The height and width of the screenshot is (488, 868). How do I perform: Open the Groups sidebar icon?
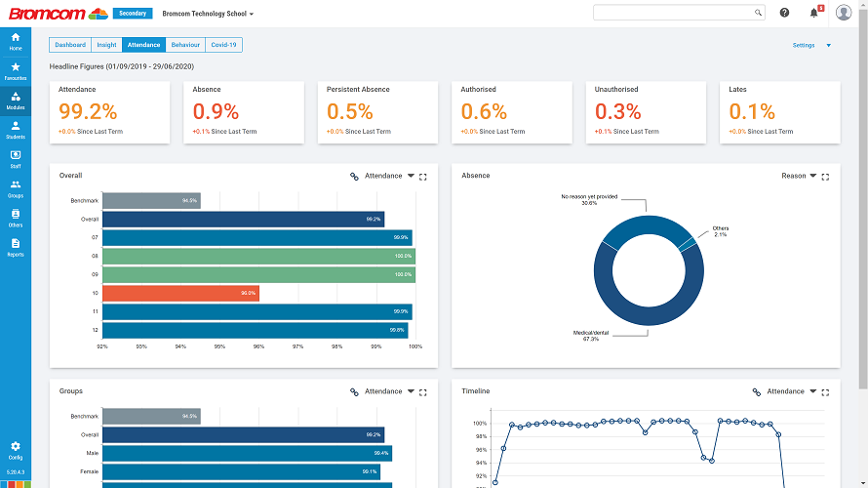[16, 188]
